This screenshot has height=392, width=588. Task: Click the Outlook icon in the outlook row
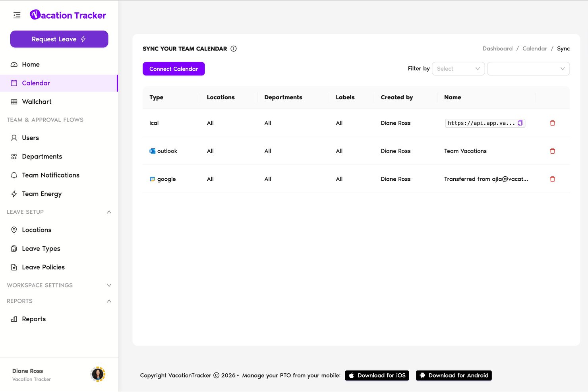click(x=152, y=151)
